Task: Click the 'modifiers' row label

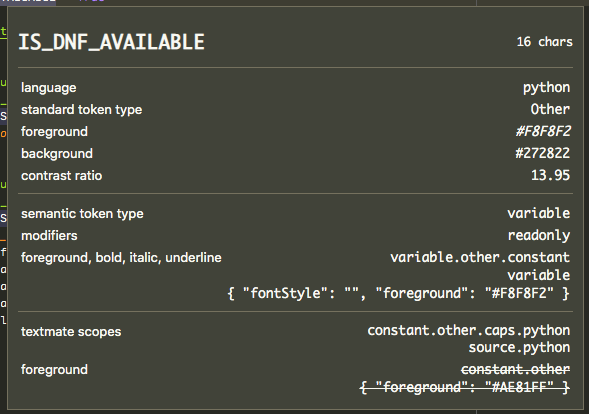Action: click(x=49, y=236)
